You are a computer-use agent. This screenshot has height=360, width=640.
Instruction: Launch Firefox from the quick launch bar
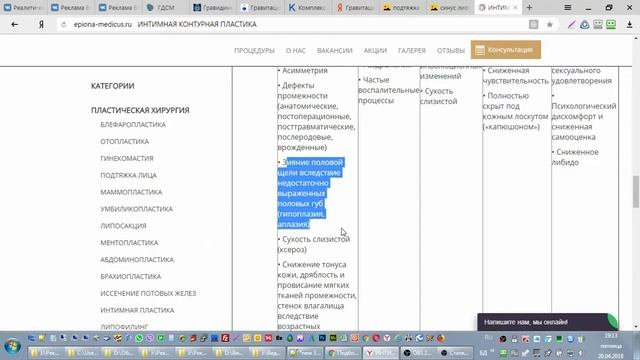441,338
